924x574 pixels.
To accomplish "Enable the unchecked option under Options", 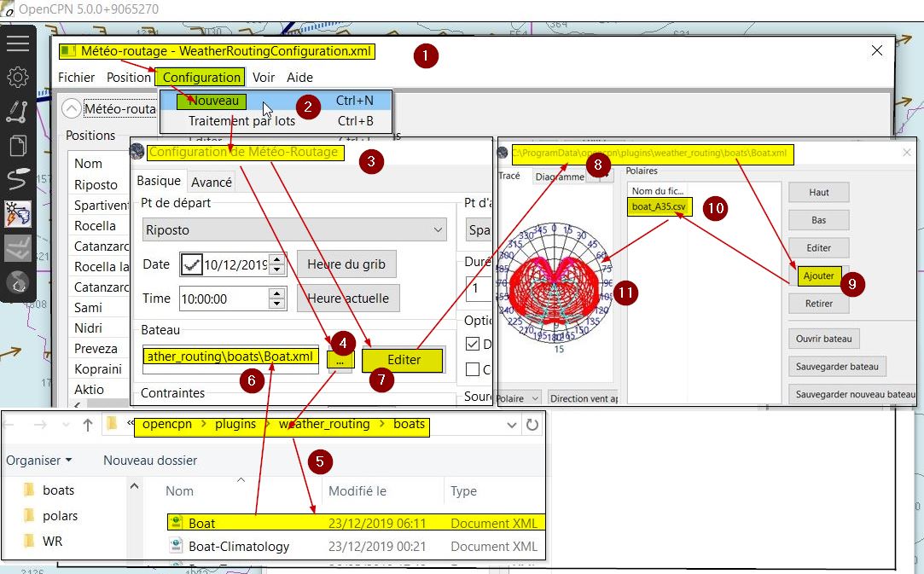I will [x=473, y=369].
